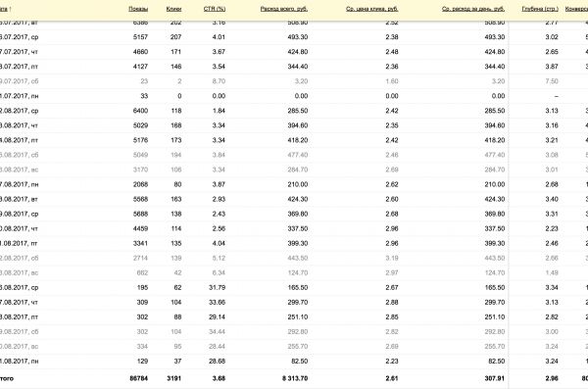This screenshot has height=389, width=588.
Task: Click the CTR (%) column header
Action: [215, 9]
